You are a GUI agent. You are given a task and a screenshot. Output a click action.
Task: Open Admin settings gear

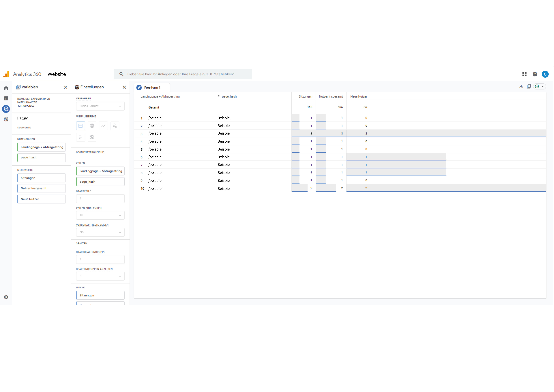click(x=6, y=297)
